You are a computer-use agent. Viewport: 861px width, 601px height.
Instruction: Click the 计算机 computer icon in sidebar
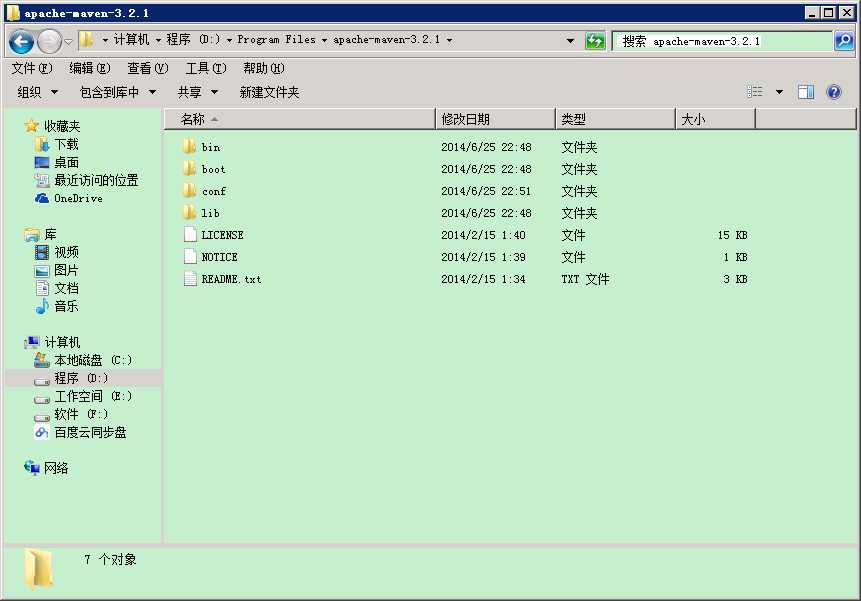pos(32,342)
